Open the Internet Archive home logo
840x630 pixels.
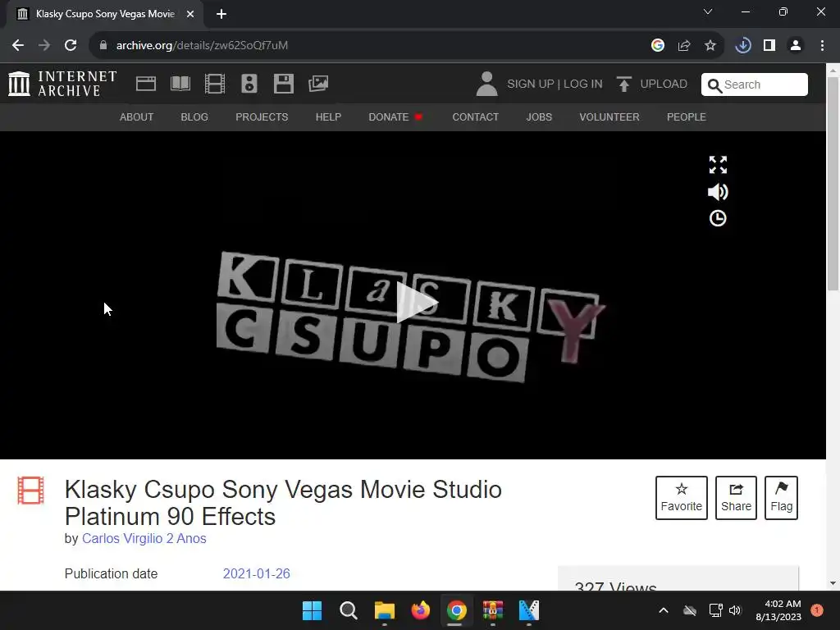pyautogui.click(x=62, y=84)
